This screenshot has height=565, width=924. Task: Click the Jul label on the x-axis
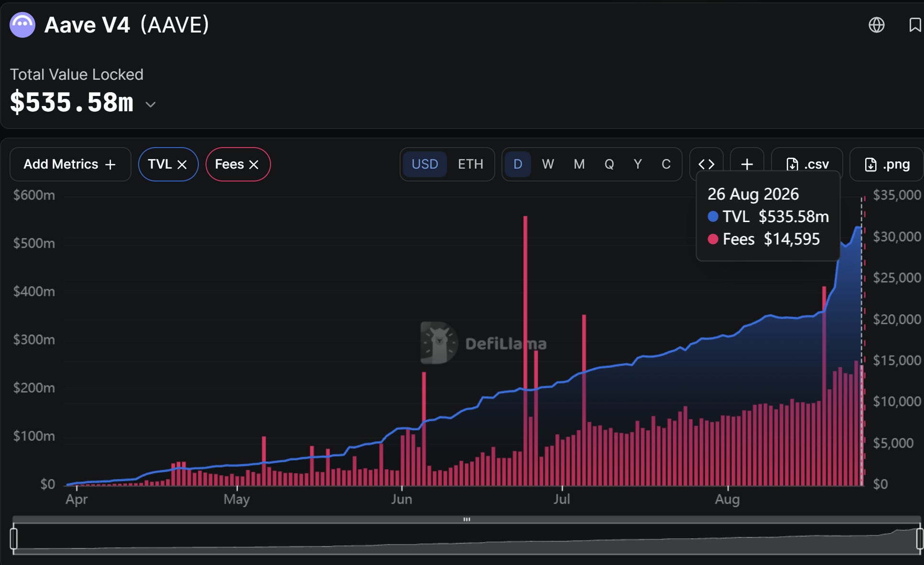[562, 500]
